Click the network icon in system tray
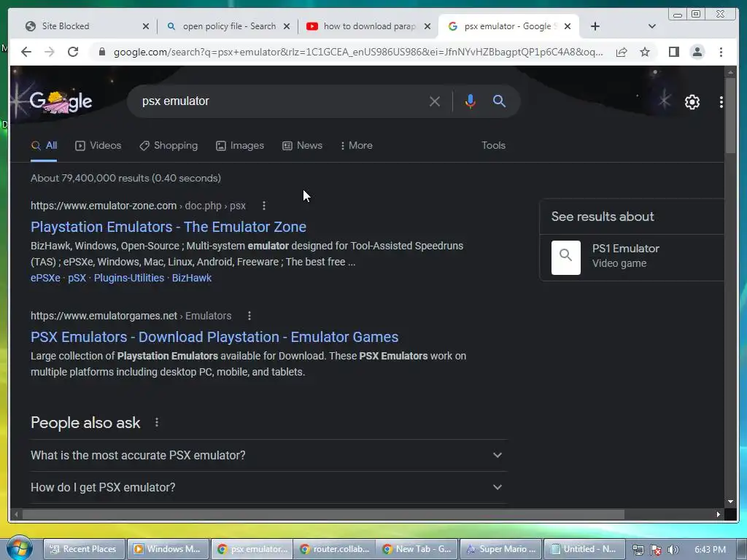This screenshot has width=747, height=560. (638, 550)
